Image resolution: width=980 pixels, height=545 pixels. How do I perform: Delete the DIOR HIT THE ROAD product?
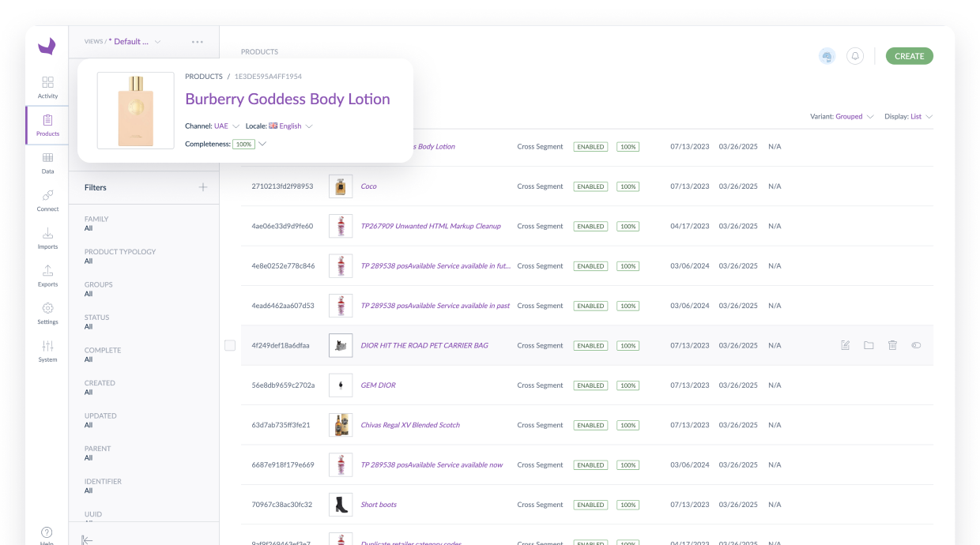pos(892,345)
